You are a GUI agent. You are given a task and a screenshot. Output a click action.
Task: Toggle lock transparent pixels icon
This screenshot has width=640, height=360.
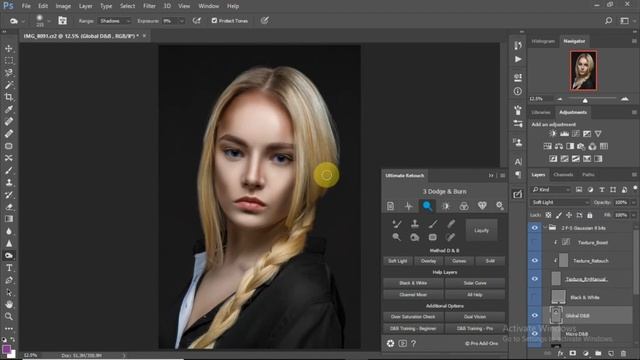click(548, 215)
